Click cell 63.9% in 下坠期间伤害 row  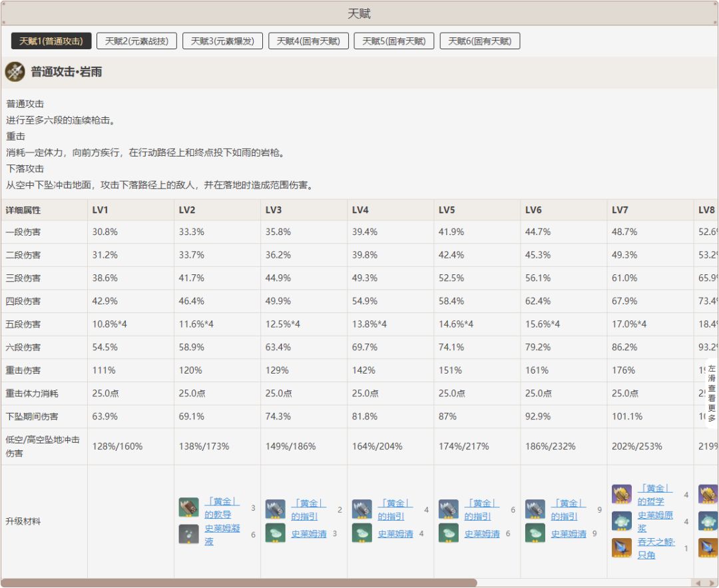click(130, 416)
